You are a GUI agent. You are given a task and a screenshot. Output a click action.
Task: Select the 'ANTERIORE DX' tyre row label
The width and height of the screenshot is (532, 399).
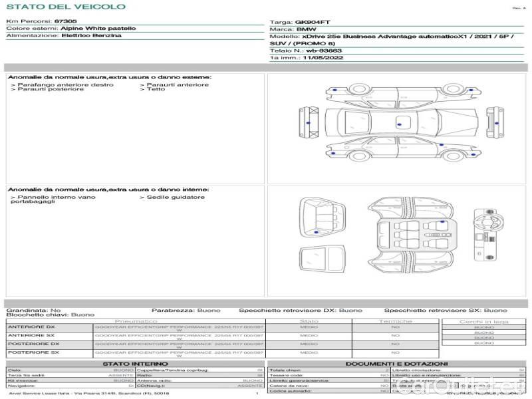pos(31,327)
